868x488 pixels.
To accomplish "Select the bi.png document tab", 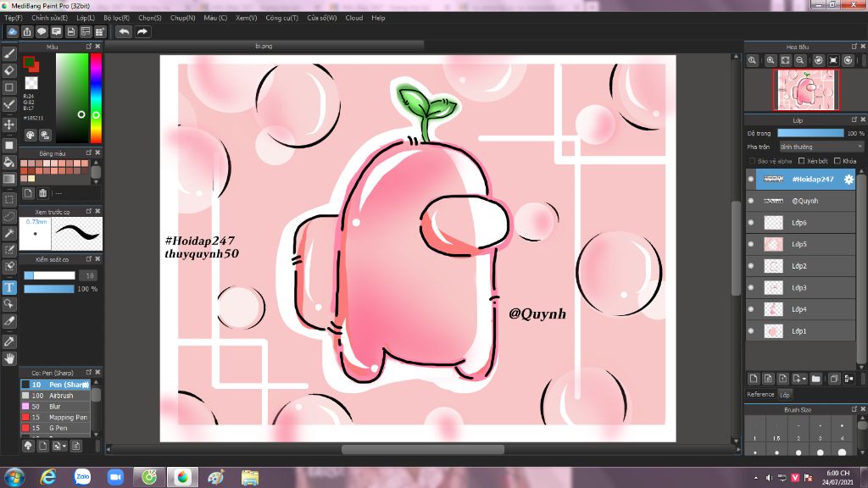I will point(264,46).
